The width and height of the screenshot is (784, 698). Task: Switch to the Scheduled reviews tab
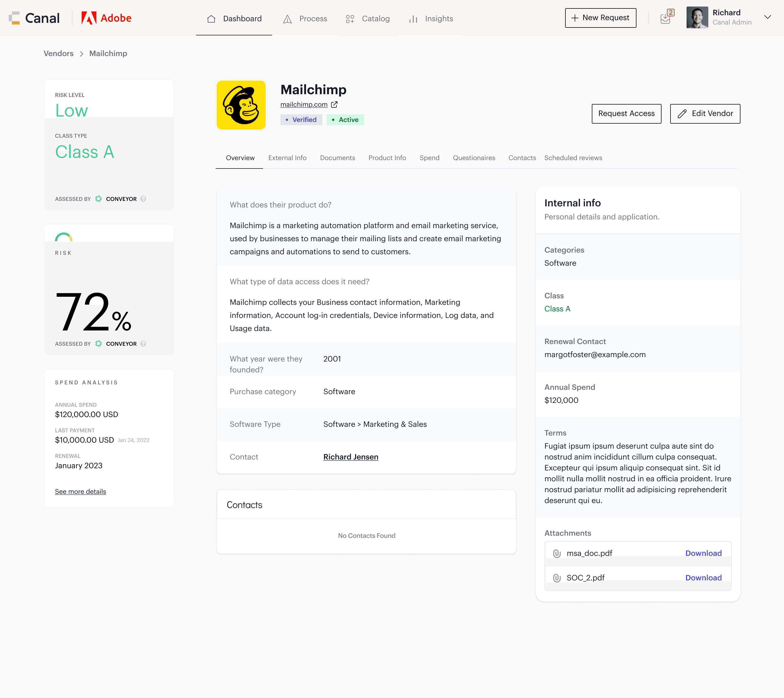(x=573, y=158)
